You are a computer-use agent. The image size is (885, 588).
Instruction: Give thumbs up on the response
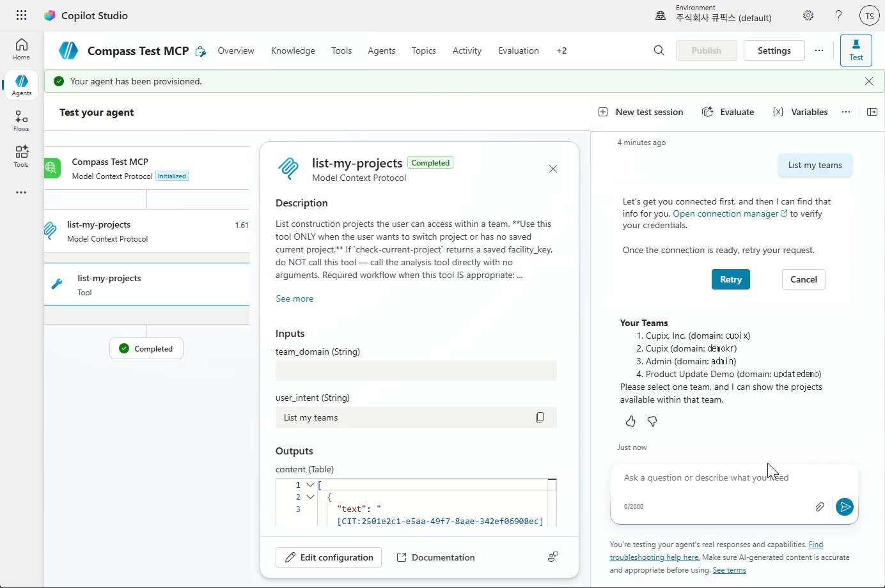pyautogui.click(x=630, y=421)
